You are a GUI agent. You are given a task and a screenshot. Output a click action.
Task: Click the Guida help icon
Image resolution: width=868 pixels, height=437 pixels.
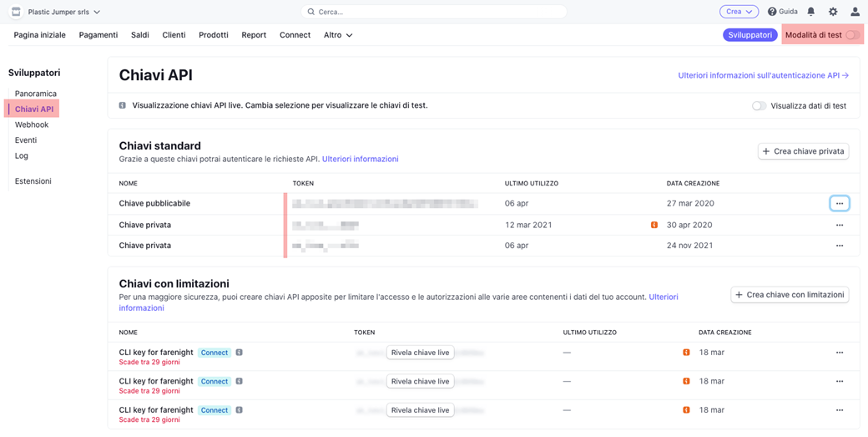772,12
